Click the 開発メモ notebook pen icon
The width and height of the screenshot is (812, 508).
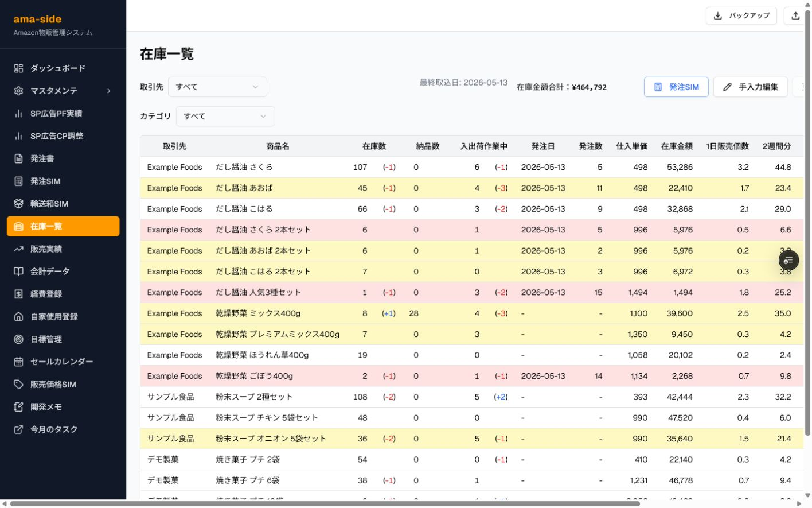point(18,407)
